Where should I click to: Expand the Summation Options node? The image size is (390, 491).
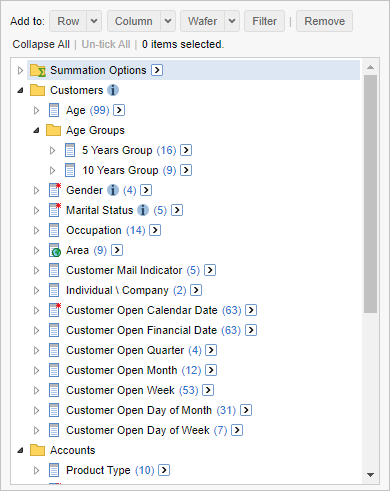20,70
